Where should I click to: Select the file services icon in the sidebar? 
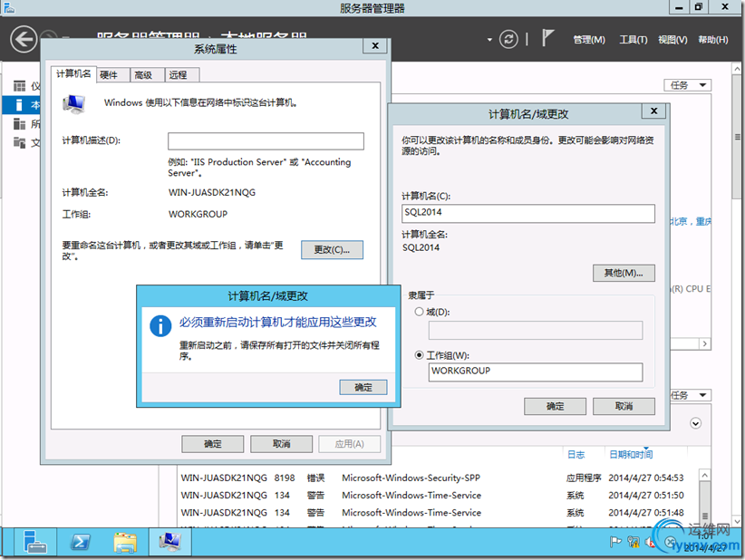tap(19, 142)
